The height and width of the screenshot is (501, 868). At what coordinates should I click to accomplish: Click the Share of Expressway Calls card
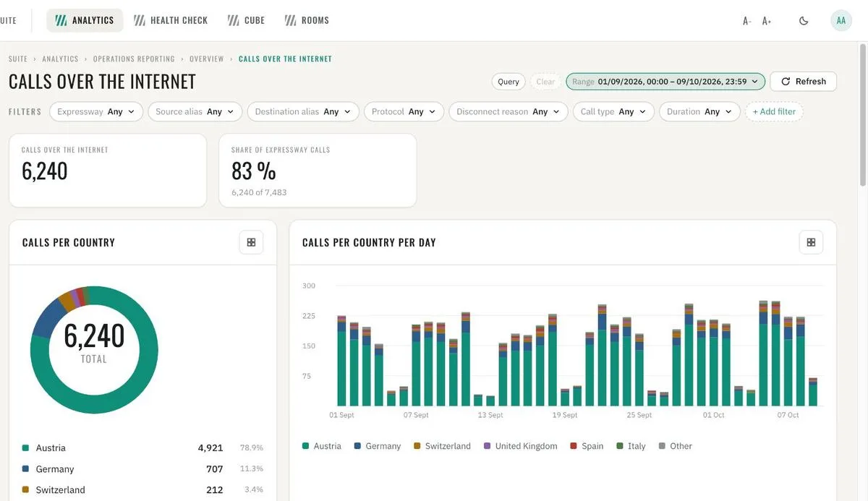[x=318, y=171]
